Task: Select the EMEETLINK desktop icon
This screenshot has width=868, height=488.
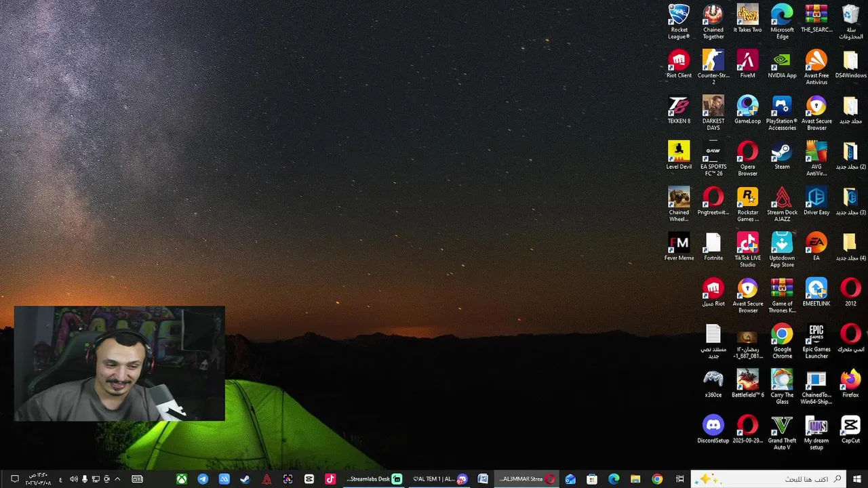Action: 816,291
